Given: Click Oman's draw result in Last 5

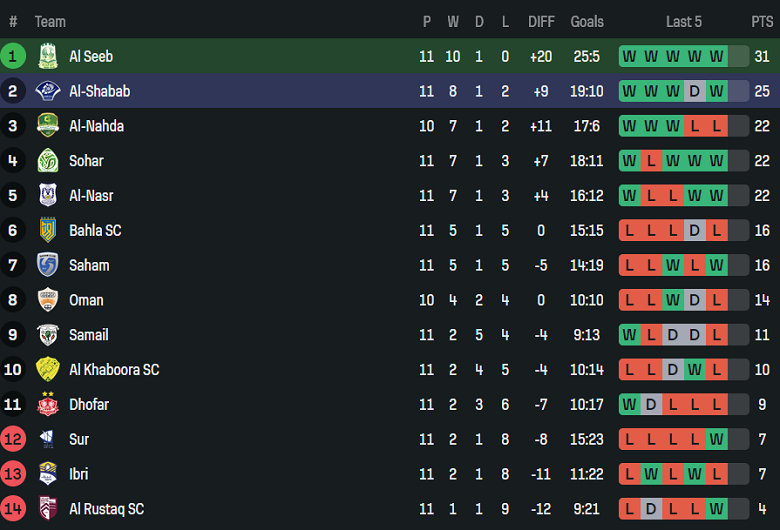Looking at the screenshot, I should tap(694, 300).
